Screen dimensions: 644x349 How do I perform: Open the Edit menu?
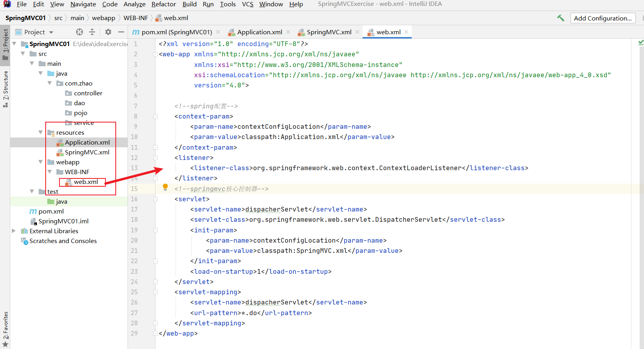pyautogui.click(x=39, y=4)
